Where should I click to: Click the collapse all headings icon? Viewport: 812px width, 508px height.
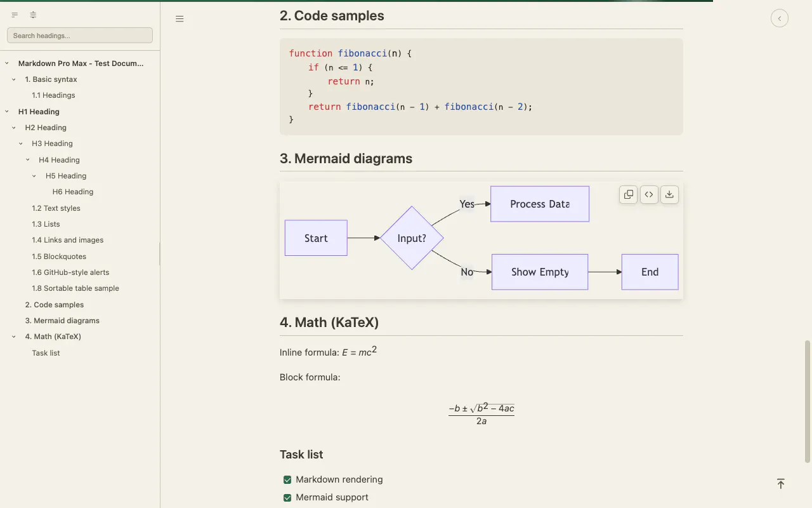pyautogui.click(x=15, y=15)
